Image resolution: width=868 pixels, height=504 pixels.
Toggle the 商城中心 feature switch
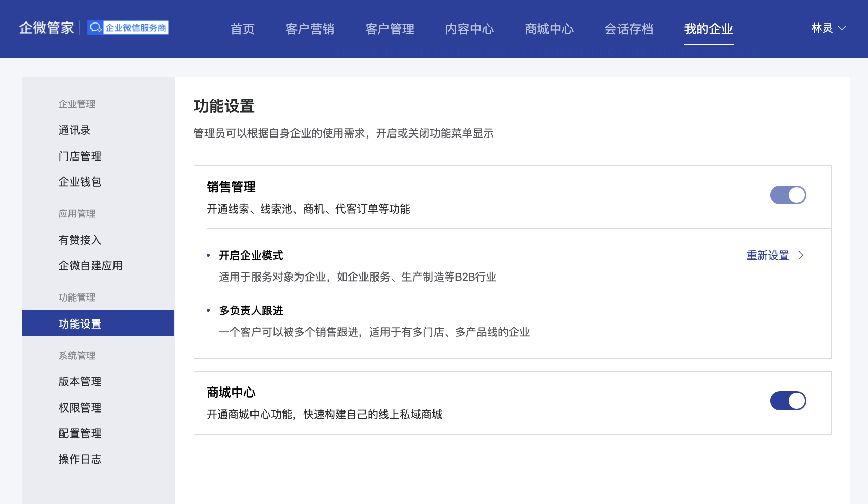pos(788,401)
